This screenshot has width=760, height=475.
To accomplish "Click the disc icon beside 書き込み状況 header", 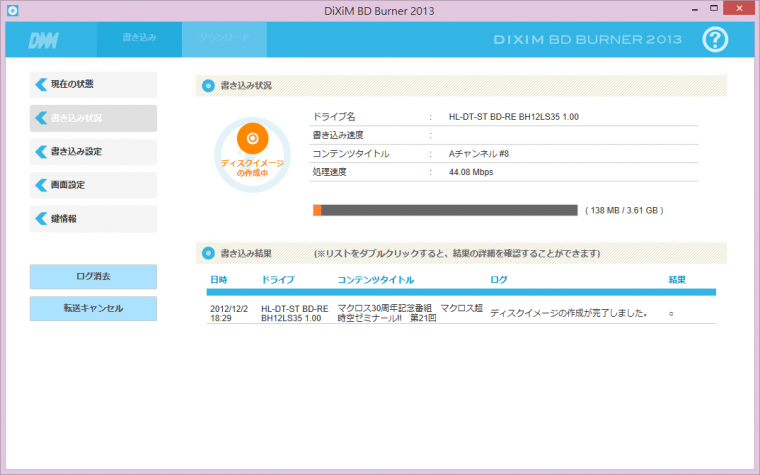I will [208, 86].
